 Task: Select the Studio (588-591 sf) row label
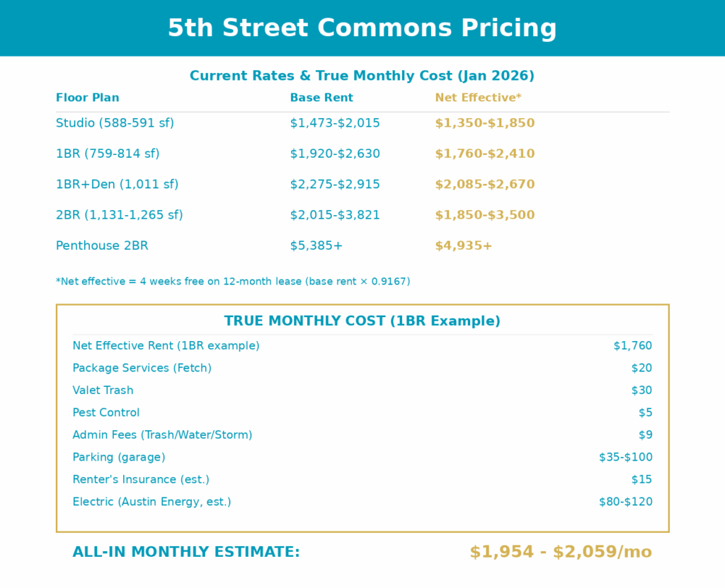(x=115, y=123)
